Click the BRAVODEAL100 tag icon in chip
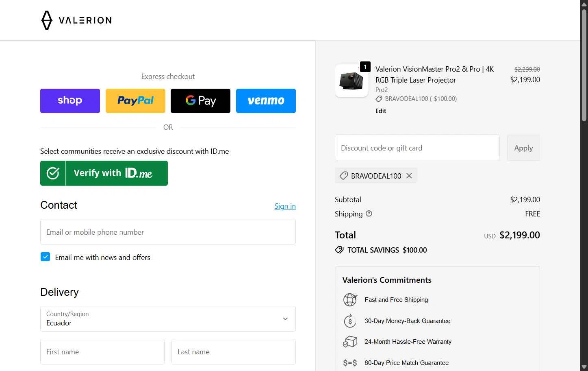 (344, 176)
